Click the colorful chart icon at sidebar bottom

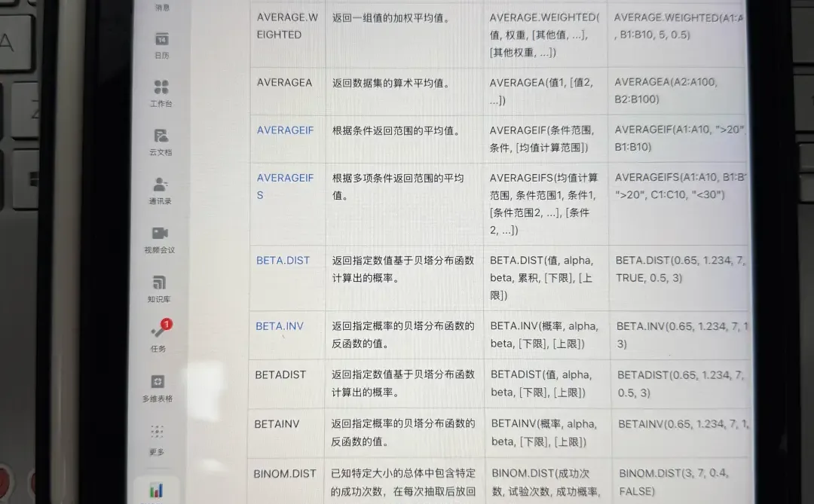(158, 491)
